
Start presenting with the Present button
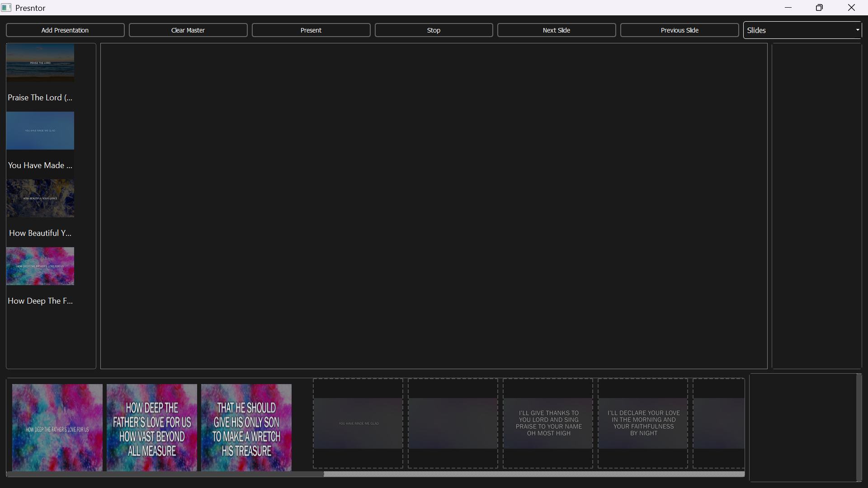pos(311,30)
